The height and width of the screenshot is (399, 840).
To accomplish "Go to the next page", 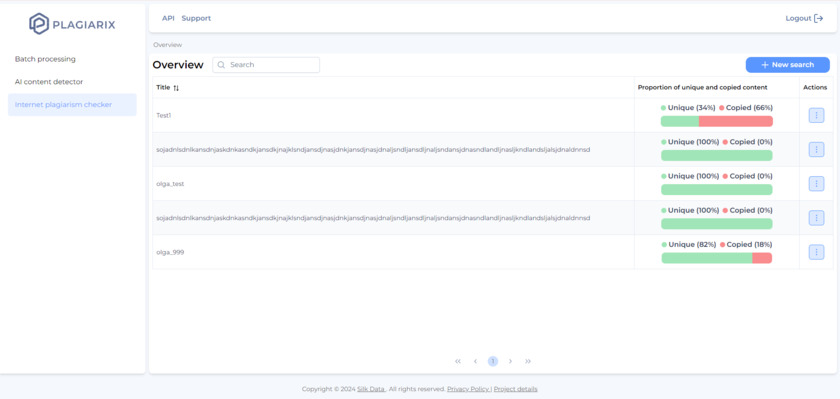I will [x=510, y=362].
